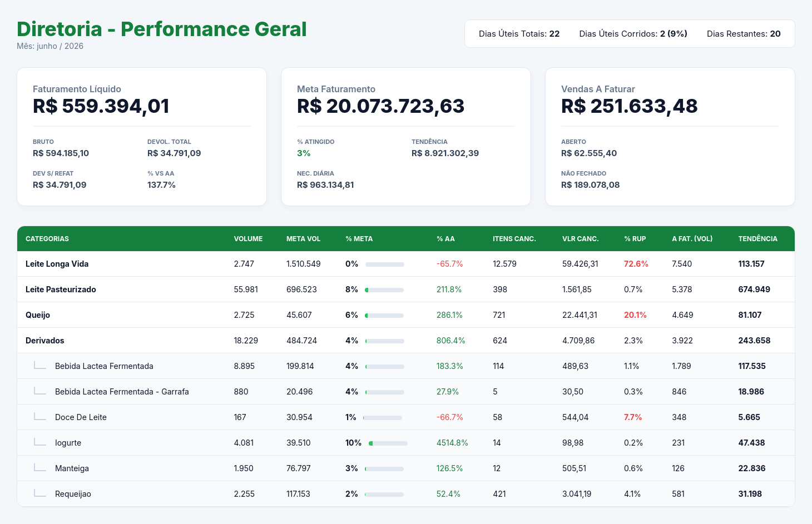Sort by the VOLUME column header
Screen dimensions: 812x524
coord(248,239)
